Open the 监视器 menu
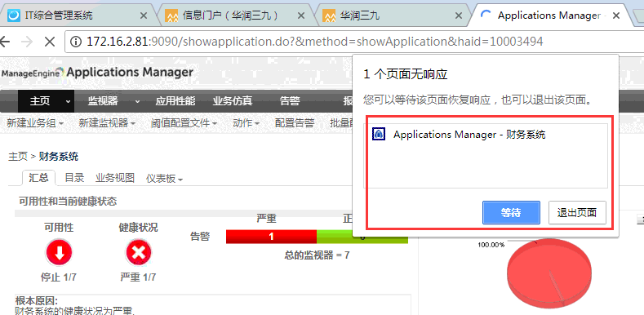The image size is (644, 315). 103,101
